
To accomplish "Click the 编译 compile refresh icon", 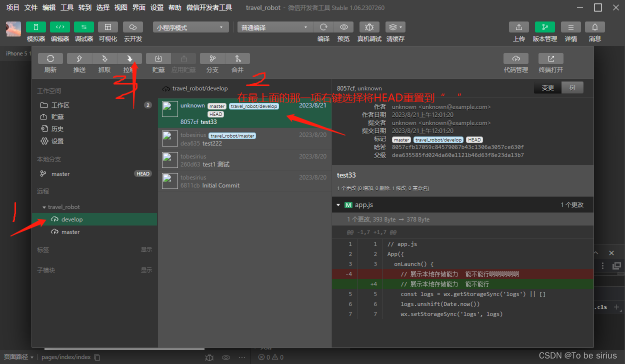I will 323,27.
